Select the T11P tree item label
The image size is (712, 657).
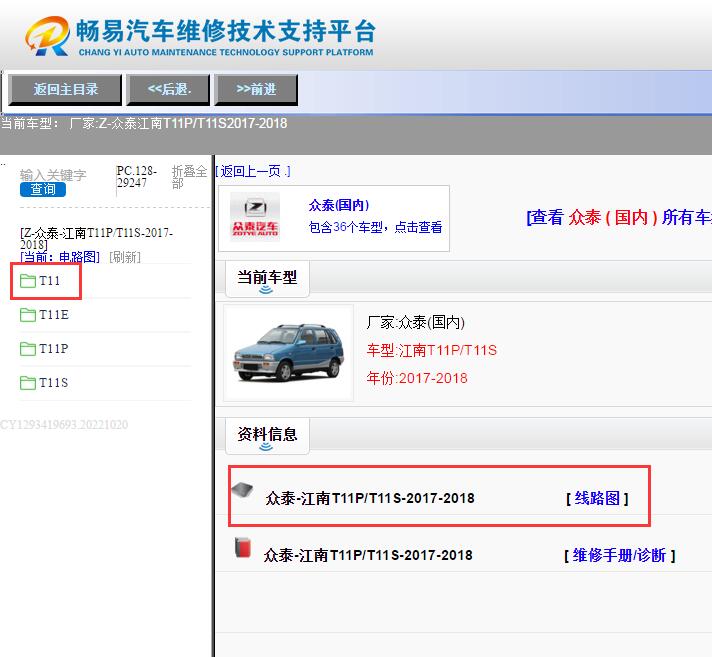pyautogui.click(x=54, y=349)
